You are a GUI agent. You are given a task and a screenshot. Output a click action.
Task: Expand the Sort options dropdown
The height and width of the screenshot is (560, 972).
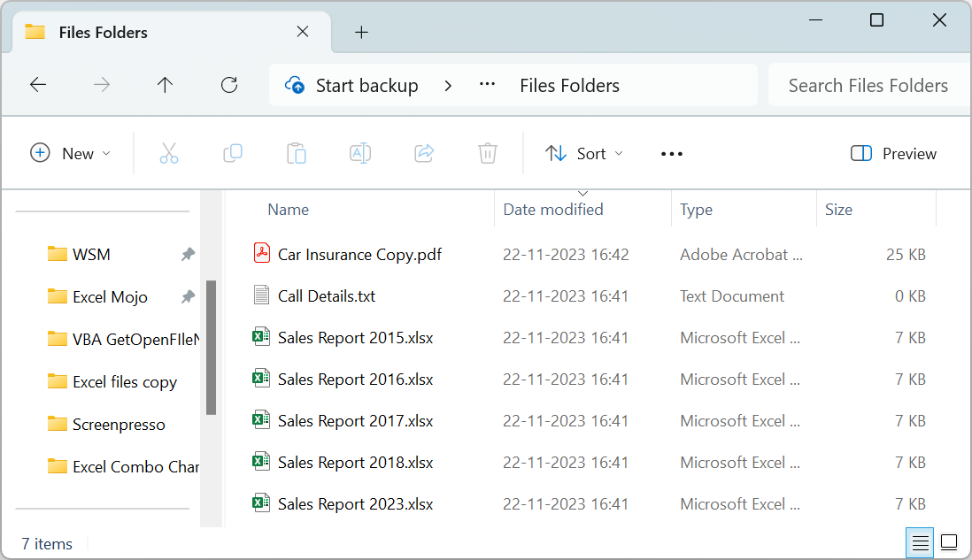point(584,153)
